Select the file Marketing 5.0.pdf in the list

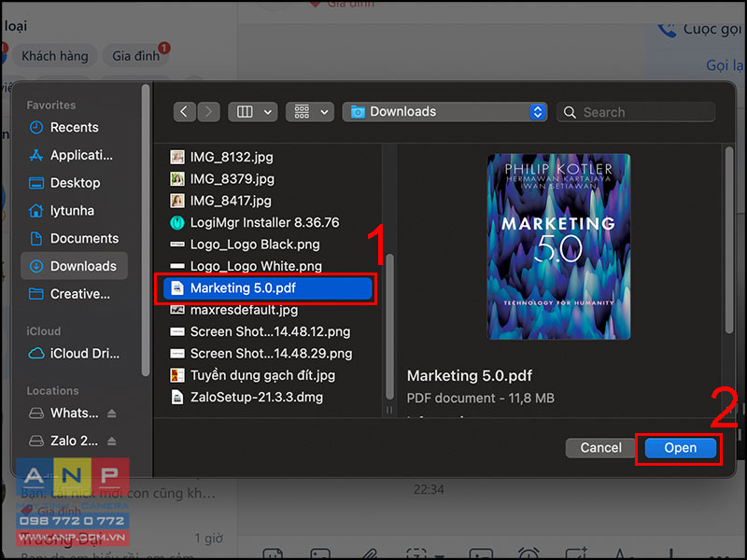pyautogui.click(x=268, y=288)
